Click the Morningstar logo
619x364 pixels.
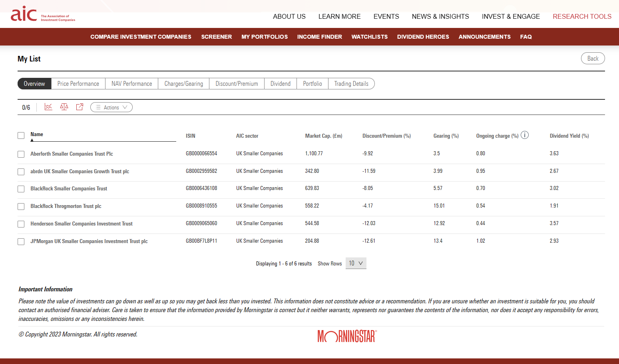pos(347,336)
